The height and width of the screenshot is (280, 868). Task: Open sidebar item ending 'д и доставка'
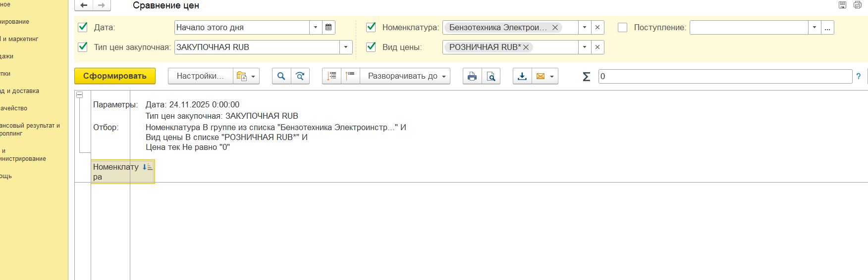[x=20, y=91]
